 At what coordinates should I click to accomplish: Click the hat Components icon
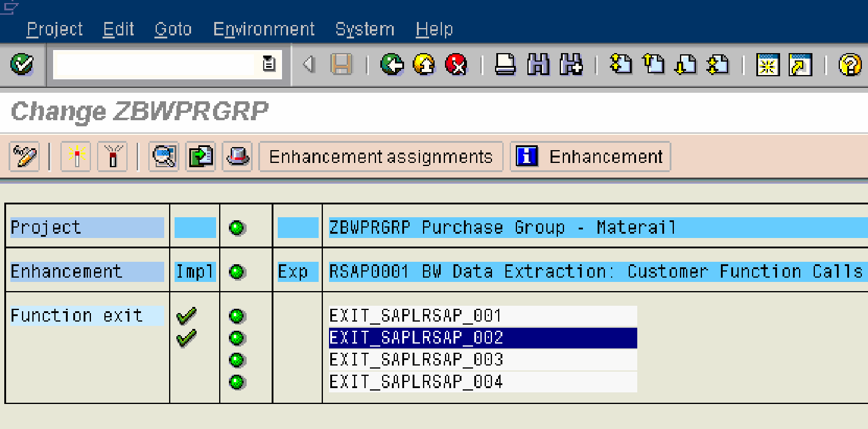tap(237, 157)
